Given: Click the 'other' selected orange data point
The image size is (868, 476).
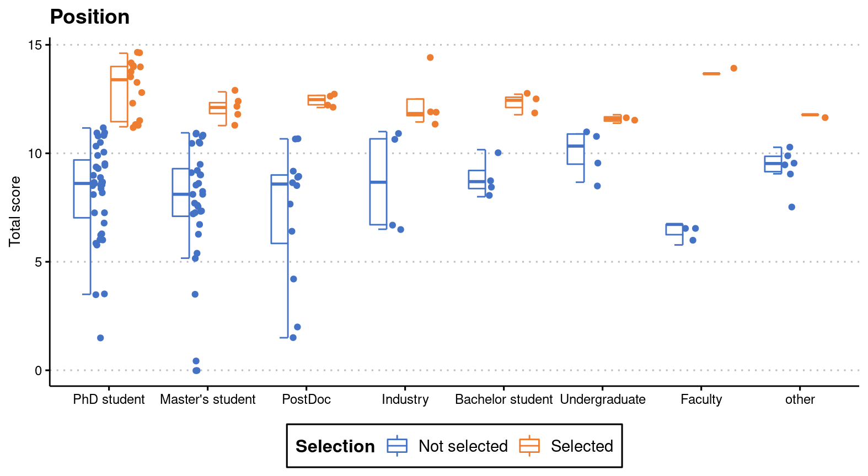Looking at the screenshot, I should click(825, 117).
